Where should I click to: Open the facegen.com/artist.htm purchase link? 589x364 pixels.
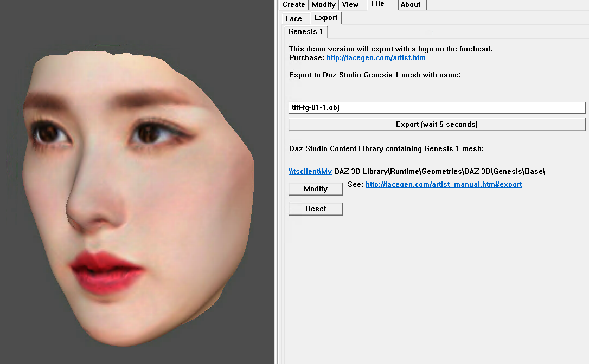coord(376,57)
